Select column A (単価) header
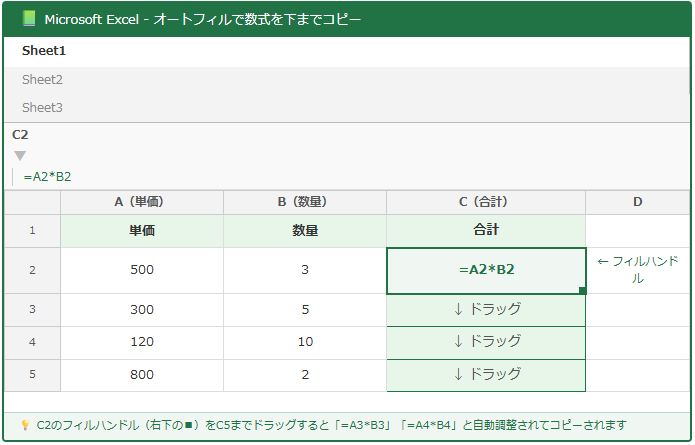695x445 pixels. [141, 202]
